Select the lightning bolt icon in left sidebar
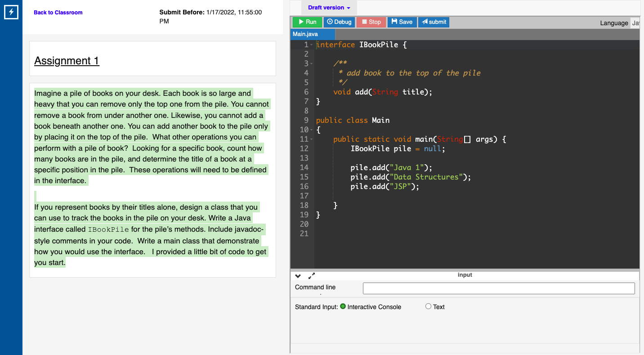Viewport: 644px width, 355px height. point(11,12)
